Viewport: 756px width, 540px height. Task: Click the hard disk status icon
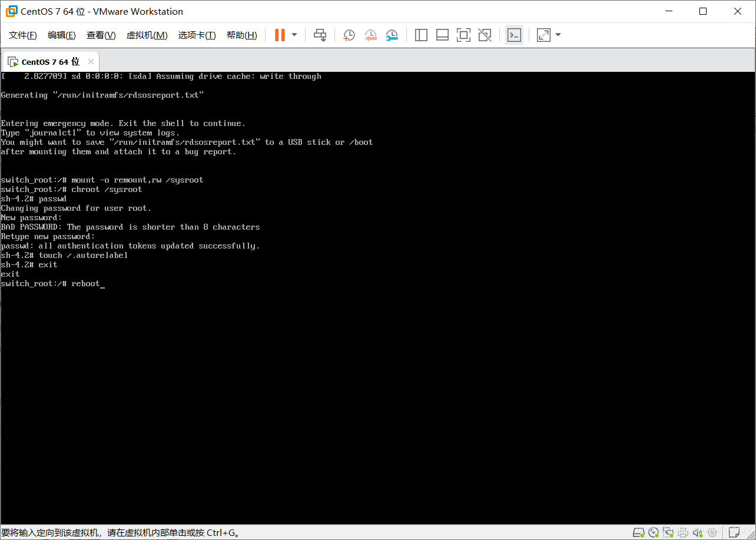(x=639, y=532)
